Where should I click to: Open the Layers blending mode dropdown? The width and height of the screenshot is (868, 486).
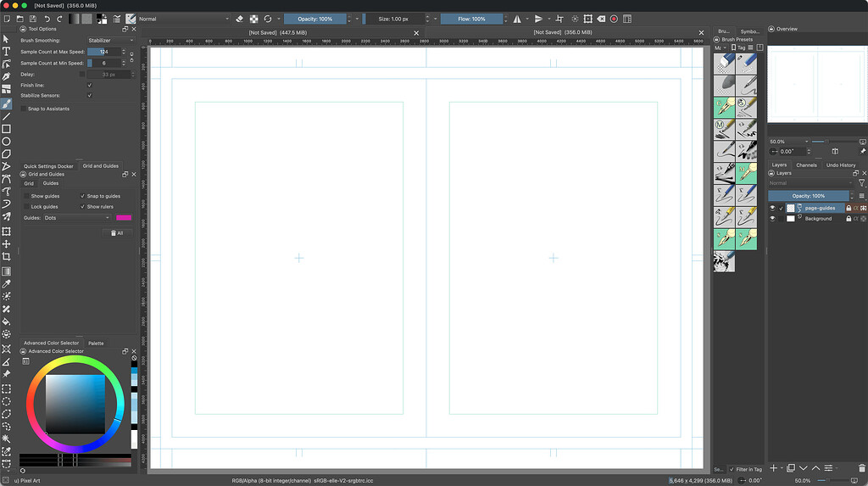point(810,183)
